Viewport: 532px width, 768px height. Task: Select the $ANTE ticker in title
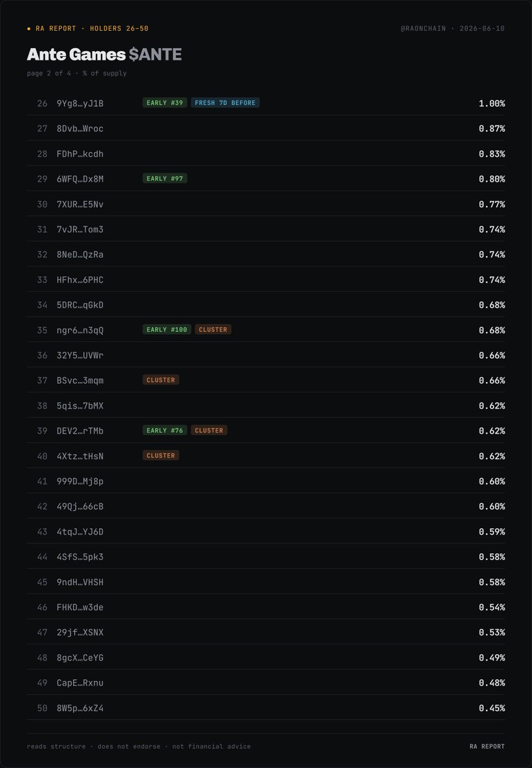coord(155,55)
